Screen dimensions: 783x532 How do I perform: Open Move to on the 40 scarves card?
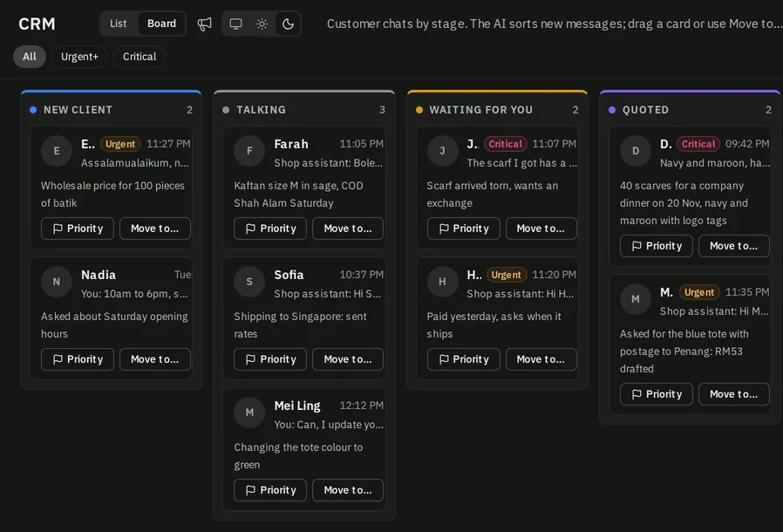tap(733, 246)
